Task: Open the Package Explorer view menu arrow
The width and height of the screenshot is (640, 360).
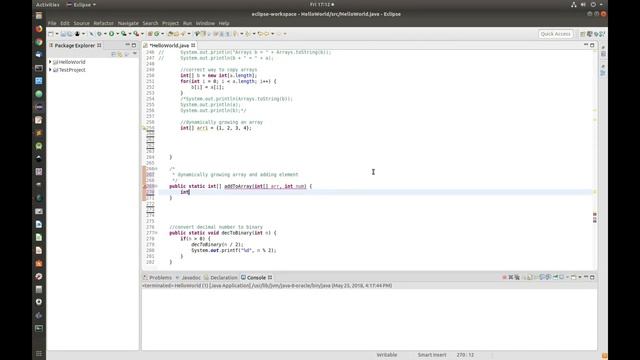Action: 135,54
